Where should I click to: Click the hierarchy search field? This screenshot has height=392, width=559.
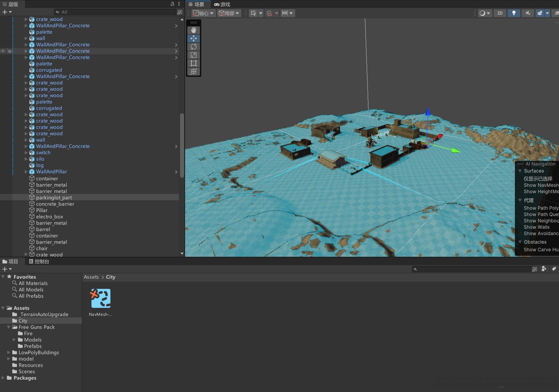(x=115, y=12)
